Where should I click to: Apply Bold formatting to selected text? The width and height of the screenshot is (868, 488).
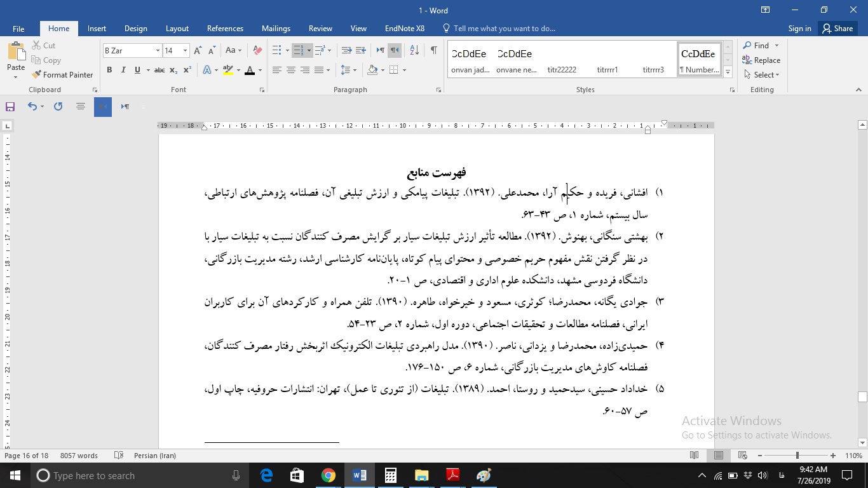point(109,70)
